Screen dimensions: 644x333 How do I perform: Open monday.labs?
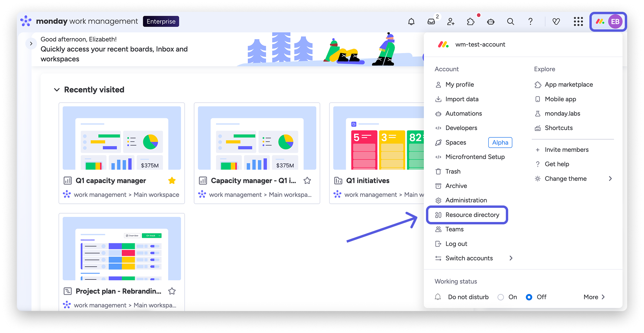tap(562, 114)
